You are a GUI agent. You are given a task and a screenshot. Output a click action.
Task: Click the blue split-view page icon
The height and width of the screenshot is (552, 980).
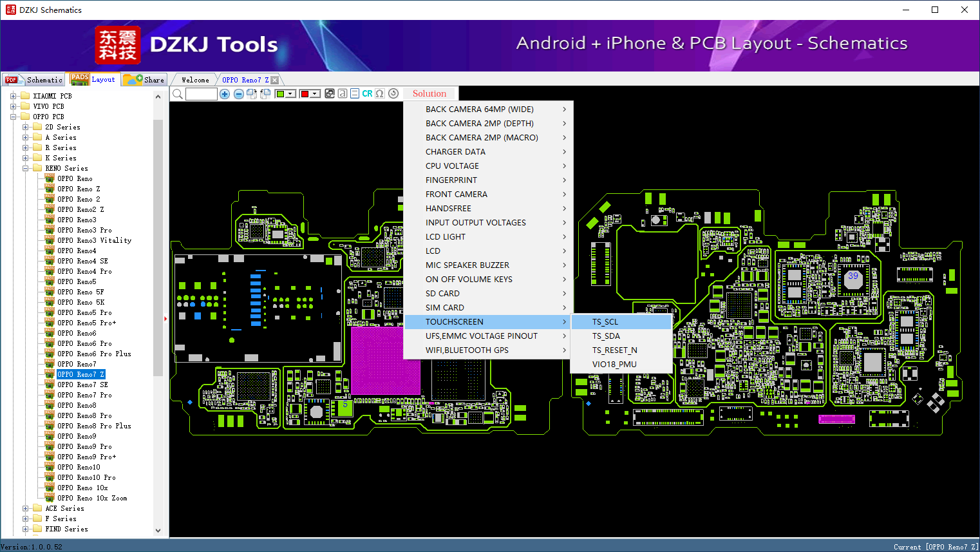[355, 93]
